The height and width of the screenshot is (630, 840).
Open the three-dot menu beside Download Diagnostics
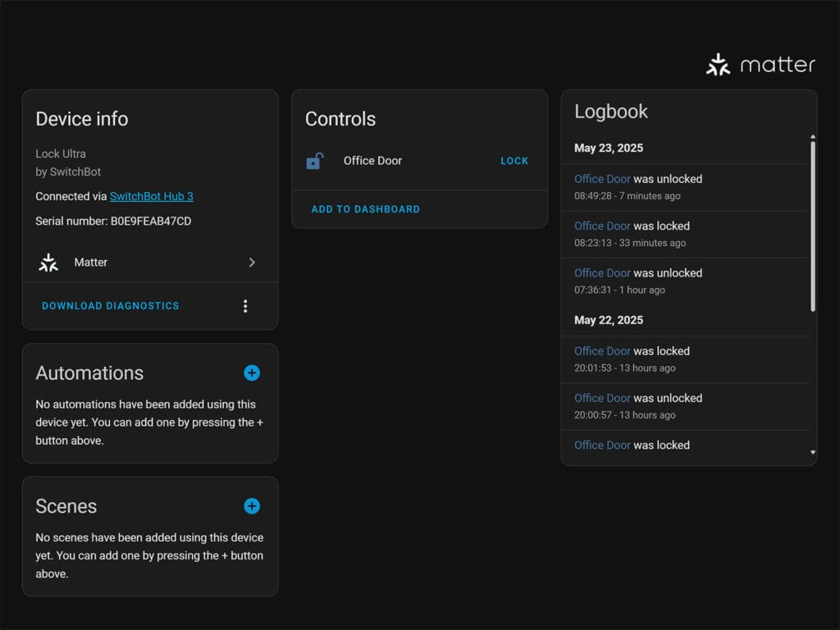[x=245, y=306]
